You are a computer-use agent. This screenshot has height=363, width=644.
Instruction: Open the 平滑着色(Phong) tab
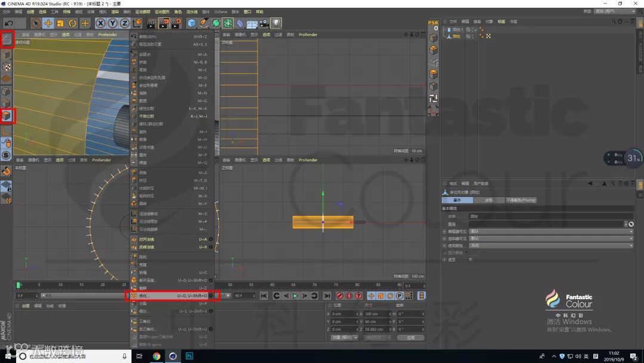pos(521,200)
